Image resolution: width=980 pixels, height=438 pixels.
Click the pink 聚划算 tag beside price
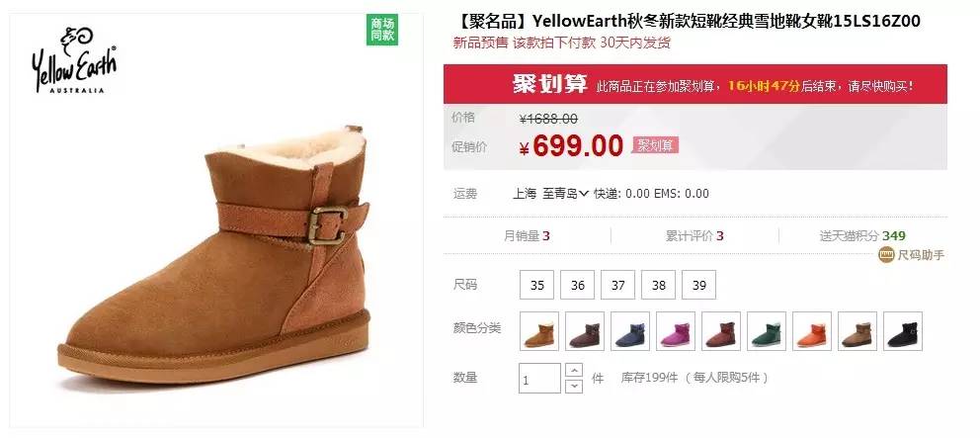655,145
